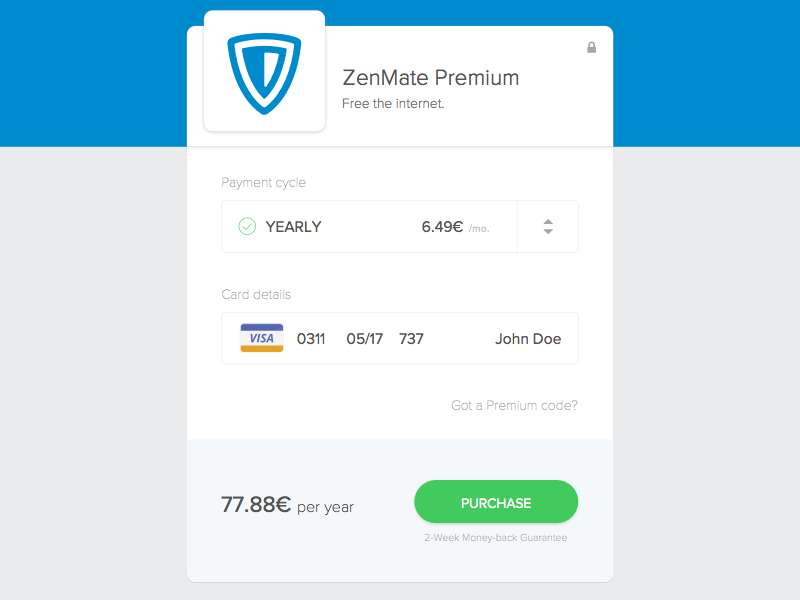Screen dimensions: 800x600
Task: Click the expiry date field 05/17
Action: pos(364,339)
